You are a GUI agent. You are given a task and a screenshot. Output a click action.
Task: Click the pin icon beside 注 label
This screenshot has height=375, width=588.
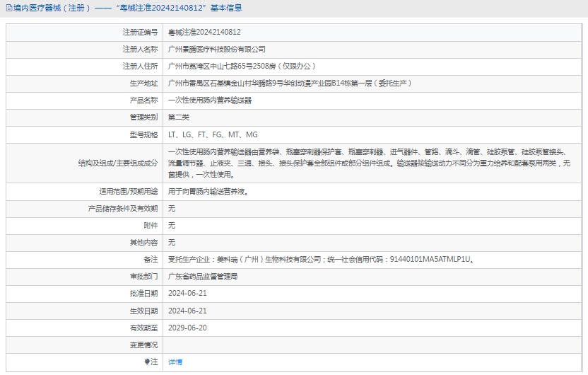coord(147,362)
